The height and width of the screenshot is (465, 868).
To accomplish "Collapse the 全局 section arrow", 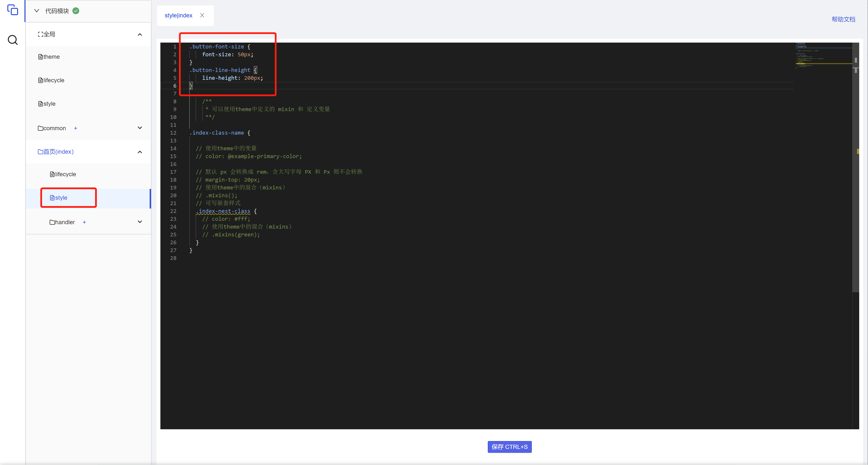I will 140,35.
